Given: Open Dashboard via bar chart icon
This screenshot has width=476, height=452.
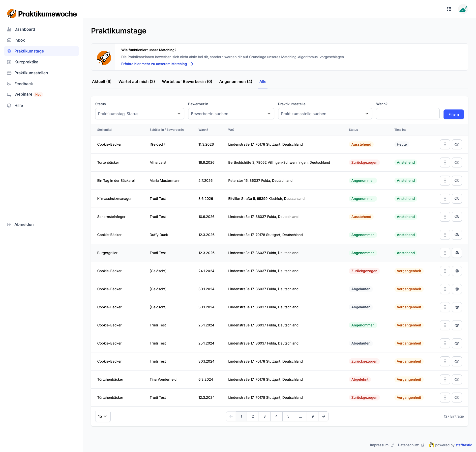Looking at the screenshot, I should 9,29.
